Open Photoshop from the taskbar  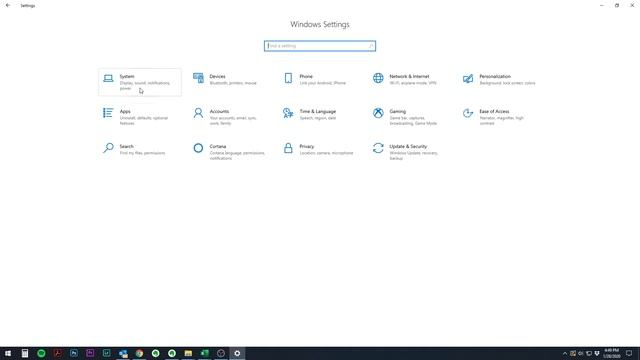coord(74,353)
